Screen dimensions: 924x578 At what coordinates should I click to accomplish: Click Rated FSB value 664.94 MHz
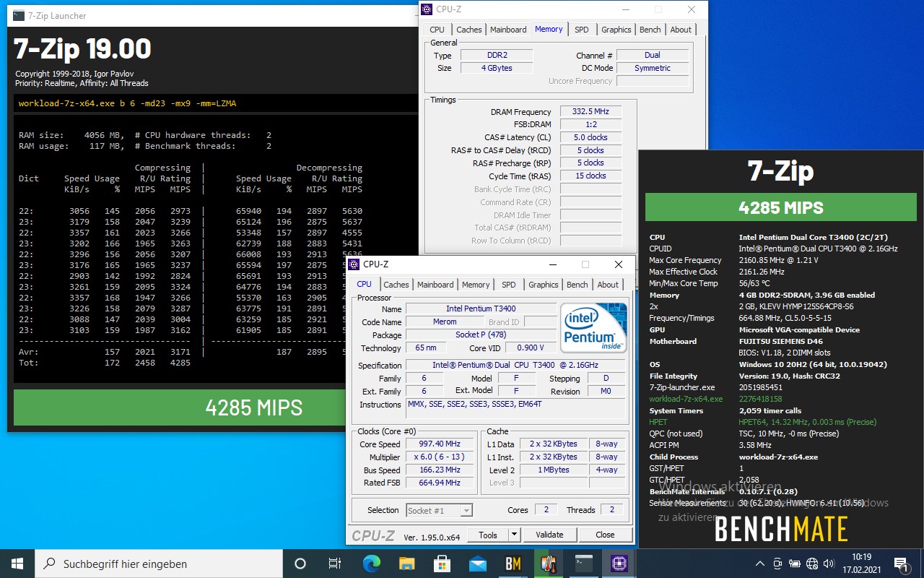439,483
